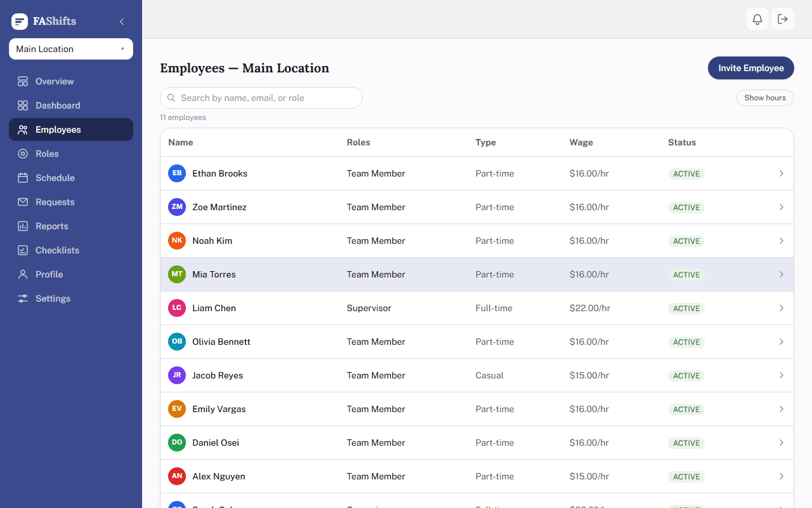Open the notifications bell
The width and height of the screenshot is (812, 508).
click(x=757, y=19)
